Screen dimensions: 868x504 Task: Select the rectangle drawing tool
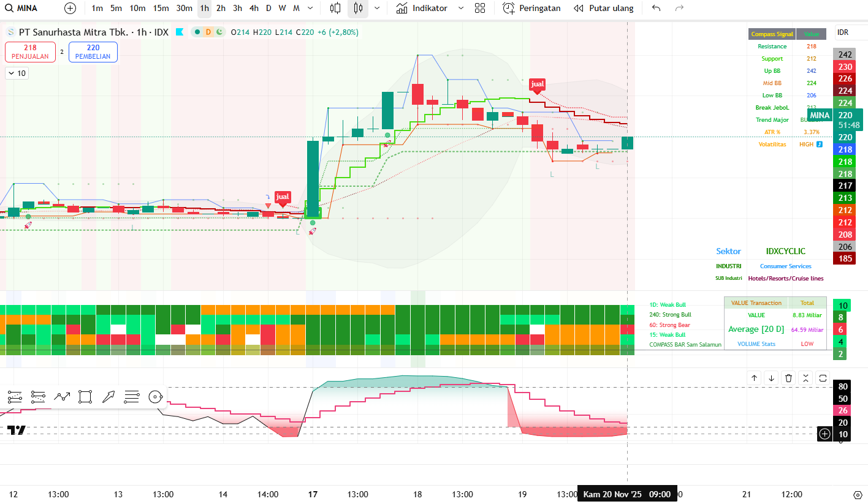(85, 396)
